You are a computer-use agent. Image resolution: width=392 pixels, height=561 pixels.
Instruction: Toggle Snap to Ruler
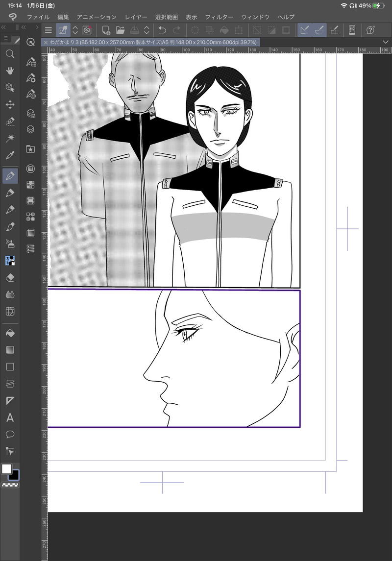305,30
